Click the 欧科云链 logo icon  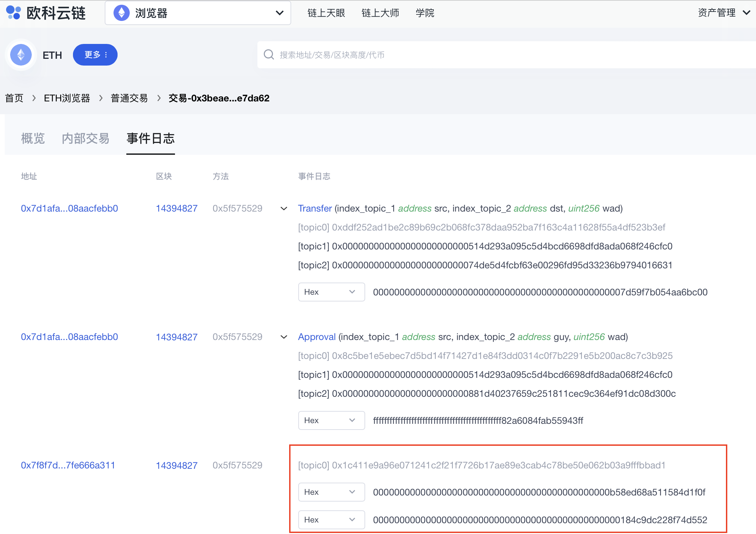tap(14, 13)
